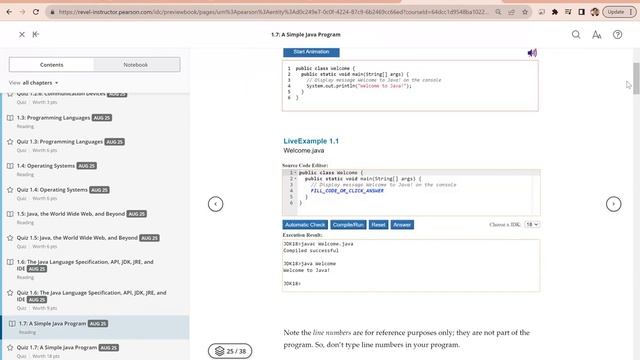The height and width of the screenshot is (360, 640).
Task: Open the search tool in the reader header
Action: [576, 35]
